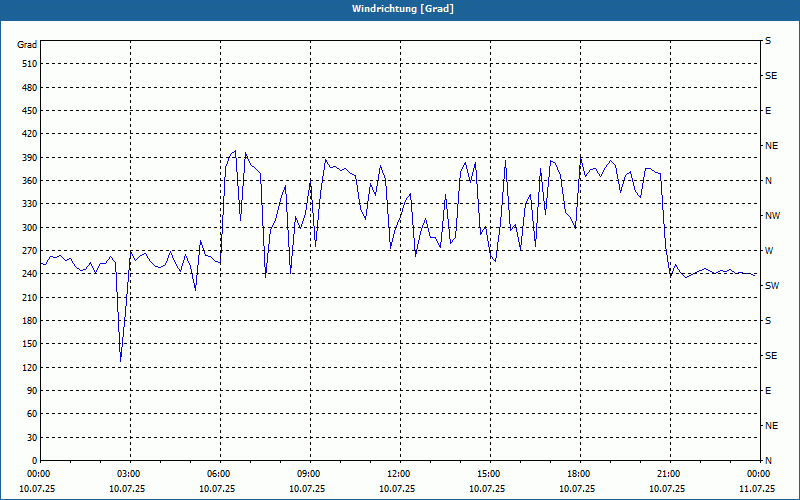Select the NE compass label level with 390
The height and width of the screenshot is (500, 800).
pos(771,146)
